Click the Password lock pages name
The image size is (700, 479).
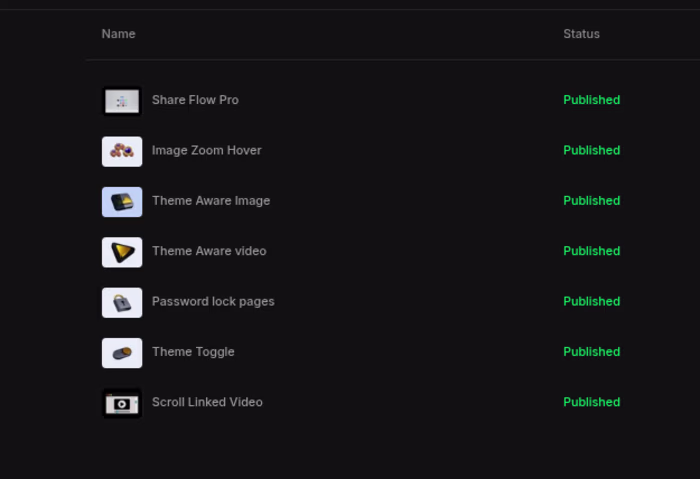click(x=213, y=301)
